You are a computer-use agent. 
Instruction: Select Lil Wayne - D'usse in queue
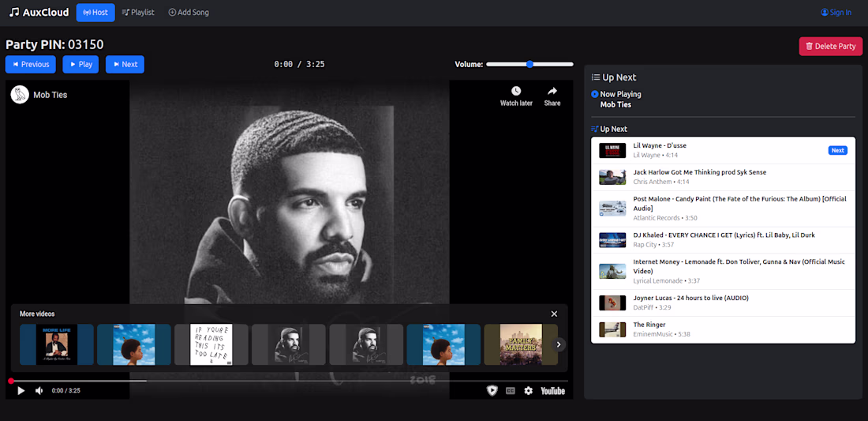723,150
